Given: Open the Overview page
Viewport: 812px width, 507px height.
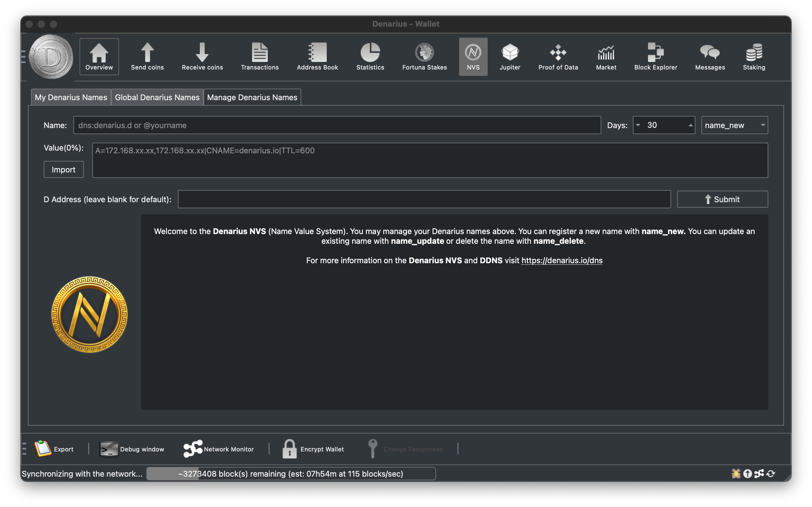Looking at the screenshot, I should (99, 57).
